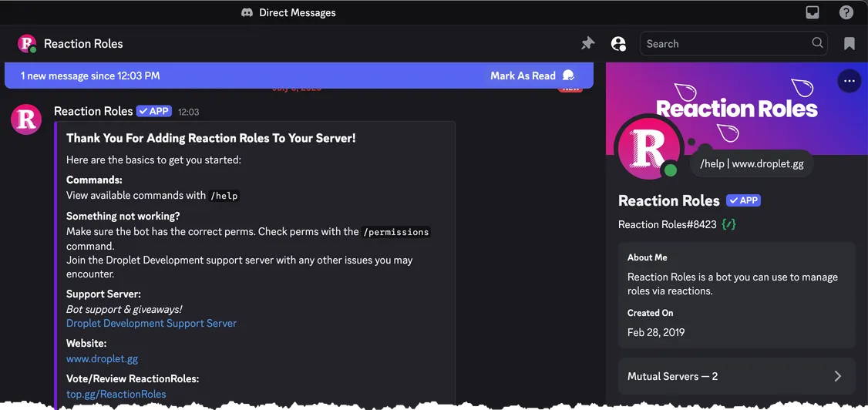Click the APP badge in the profile panel
Viewport: 868px width, 410px height.
pos(743,200)
